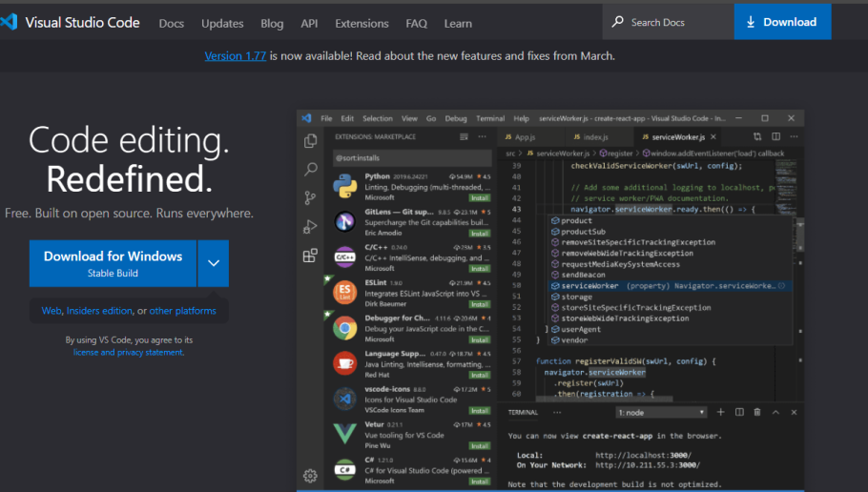Open the Insiders edition link

coord(99,311)
